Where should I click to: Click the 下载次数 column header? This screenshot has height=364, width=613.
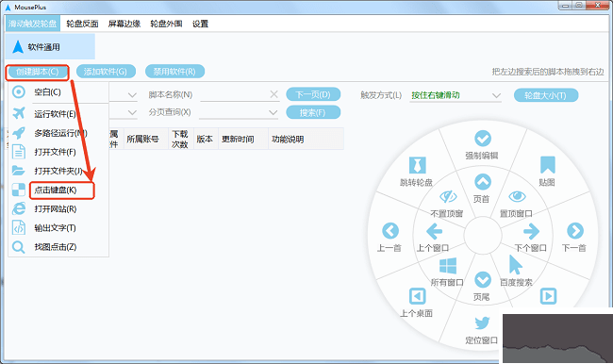click(180, 140)
